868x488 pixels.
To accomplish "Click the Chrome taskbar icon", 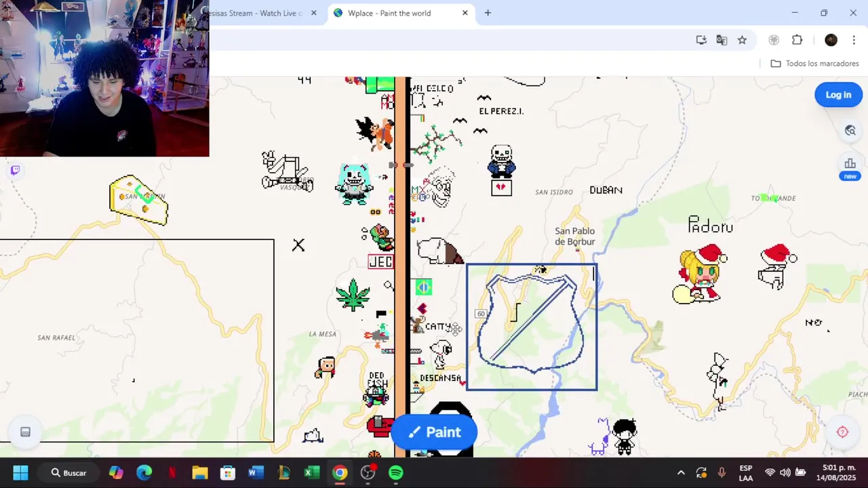I will click(x=340, y=472).
